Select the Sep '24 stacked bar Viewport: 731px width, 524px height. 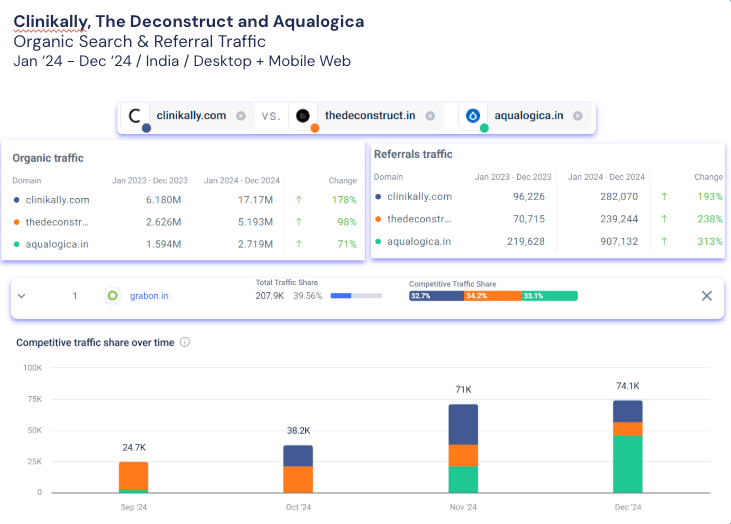(x=133, y=477)
